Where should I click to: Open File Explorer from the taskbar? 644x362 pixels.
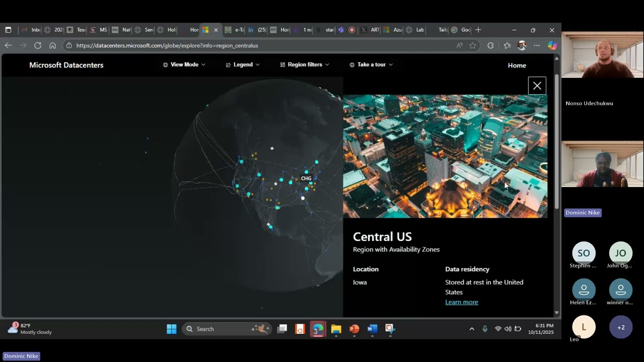(x=336, y=329)
